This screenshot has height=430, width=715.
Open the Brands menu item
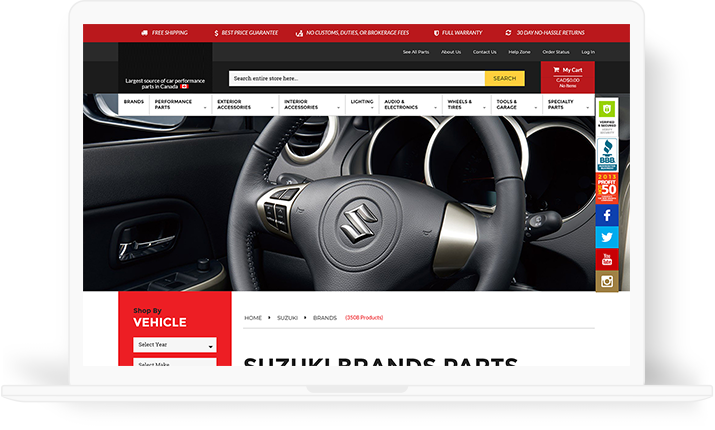(x=134, y=102)
